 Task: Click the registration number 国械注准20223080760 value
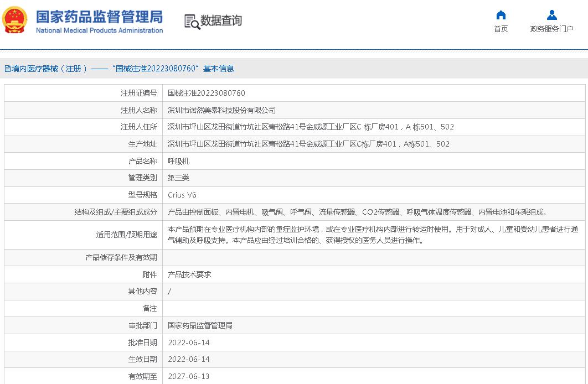tap(206, 93)
